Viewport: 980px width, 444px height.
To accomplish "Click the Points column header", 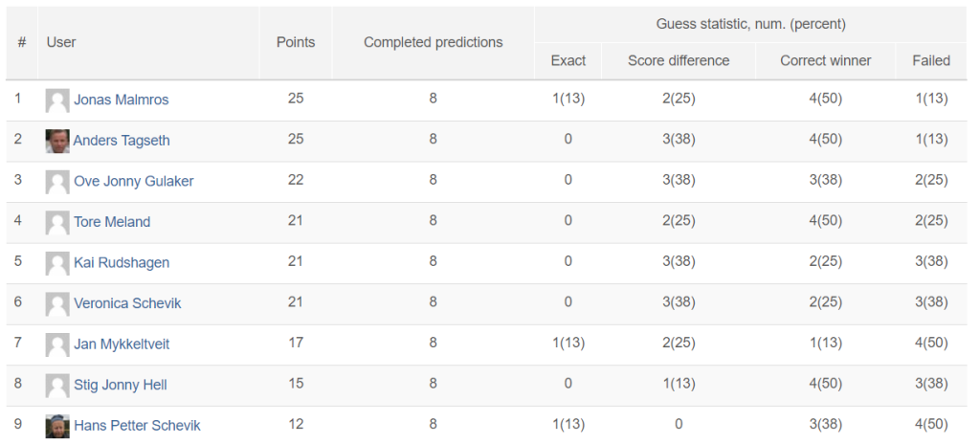I will (296, 42).
